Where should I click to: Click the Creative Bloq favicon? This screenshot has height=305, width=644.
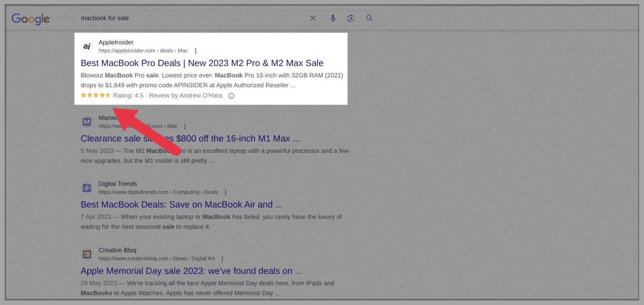pos(87,254)
